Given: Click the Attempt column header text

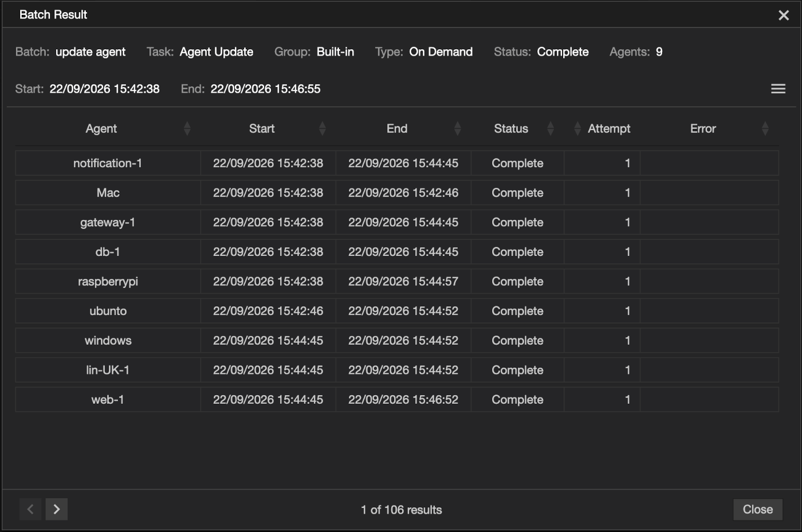Looking at the screenshot, I should click(609, 129).
